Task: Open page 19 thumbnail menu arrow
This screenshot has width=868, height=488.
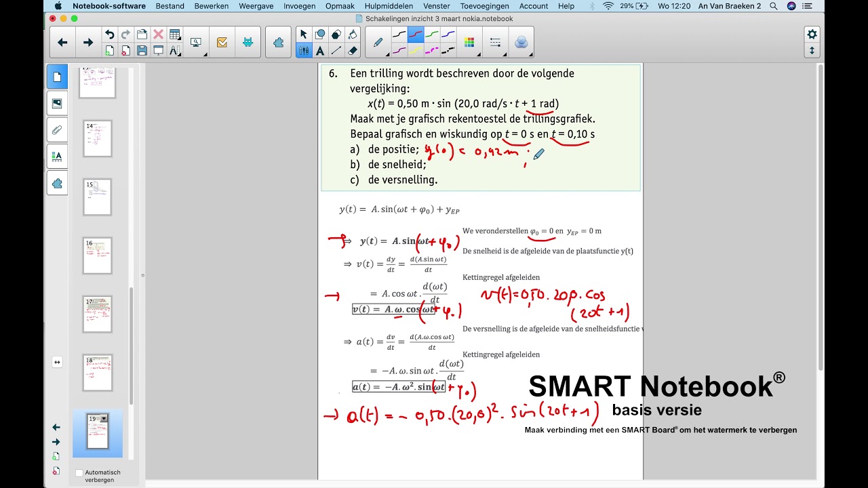Action: 104,419
